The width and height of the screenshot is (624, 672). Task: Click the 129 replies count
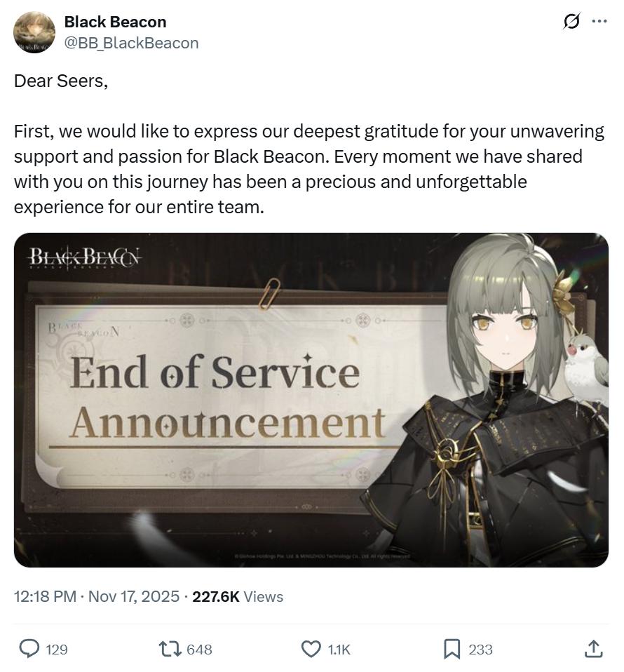(57, 650)
